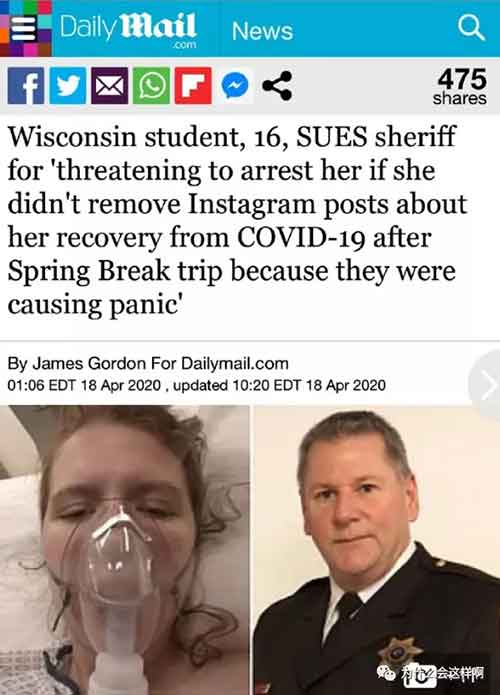
Task: Click the Dailymail.com text in byline
Action: coord(235,363)
